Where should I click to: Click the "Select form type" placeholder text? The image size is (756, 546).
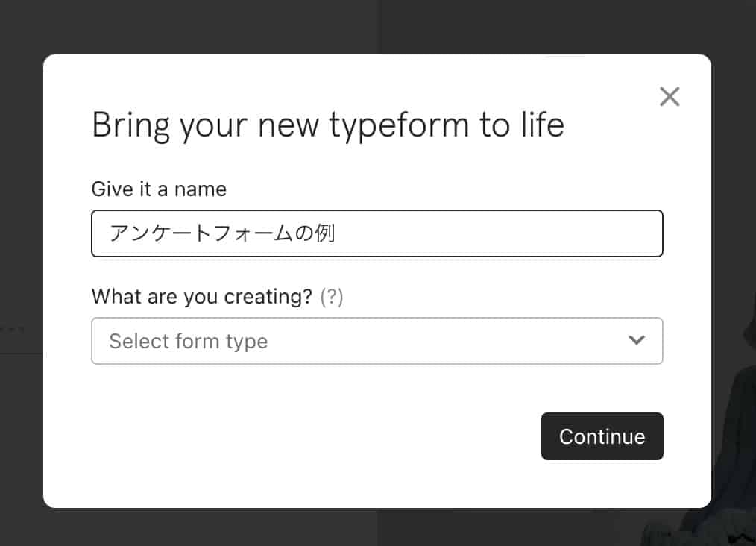coord(189,342)
